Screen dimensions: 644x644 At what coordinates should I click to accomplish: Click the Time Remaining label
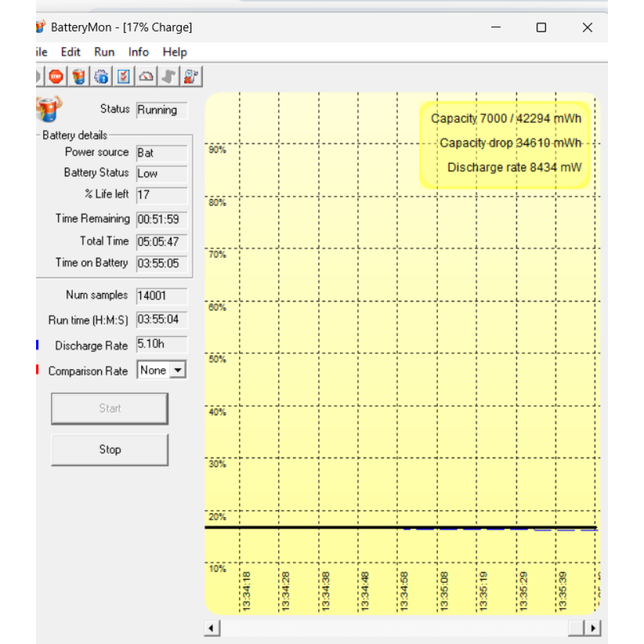[93, 218]
